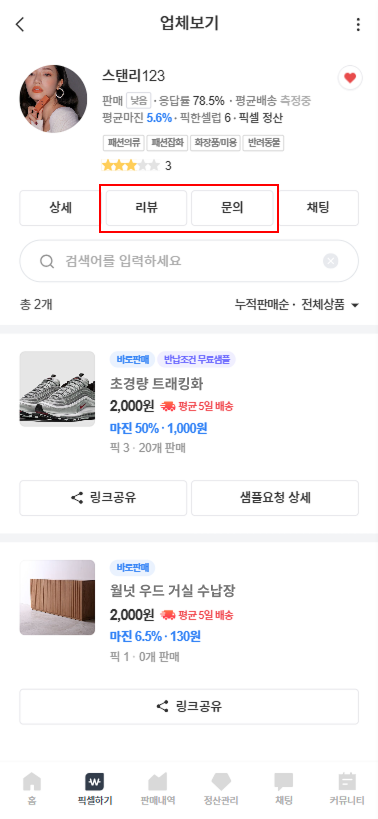Open the 채팅 icon in bottom navigation
This screenshot has height=819, width=378.
click(x=284, y=788)
